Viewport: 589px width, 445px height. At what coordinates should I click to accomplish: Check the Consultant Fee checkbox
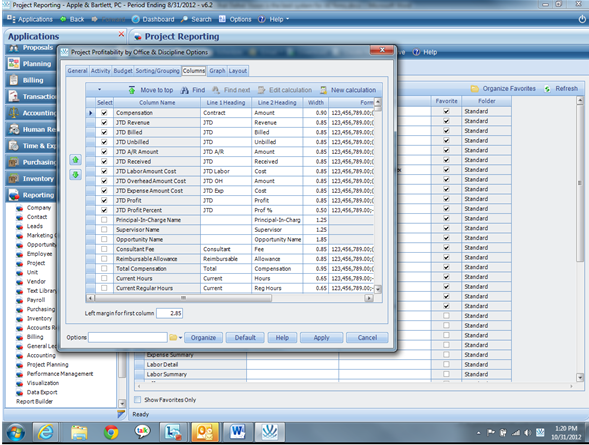click(x=104, y=249)
